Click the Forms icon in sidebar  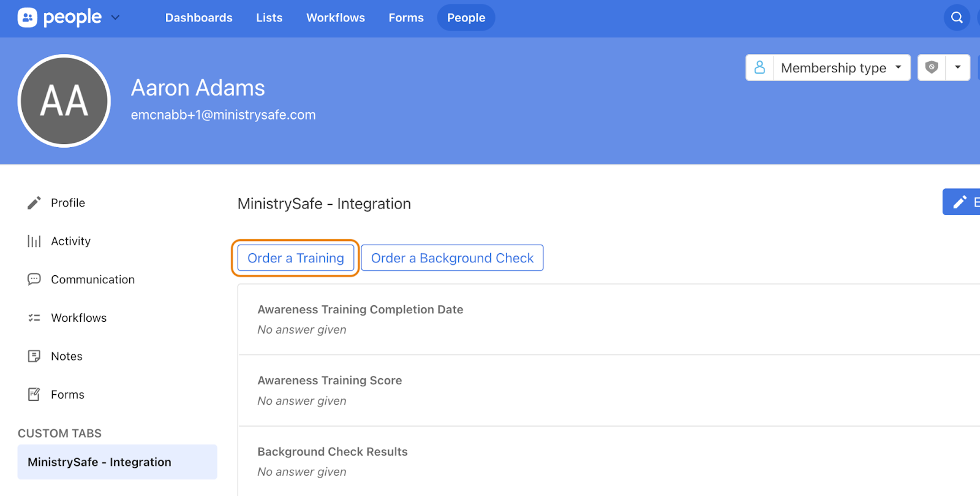34,395
